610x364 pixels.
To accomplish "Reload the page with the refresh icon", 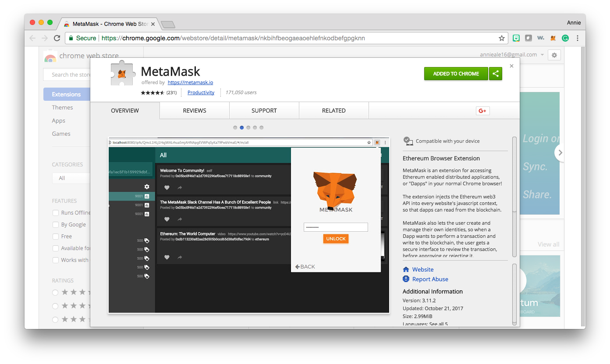I will click(57, 38).
